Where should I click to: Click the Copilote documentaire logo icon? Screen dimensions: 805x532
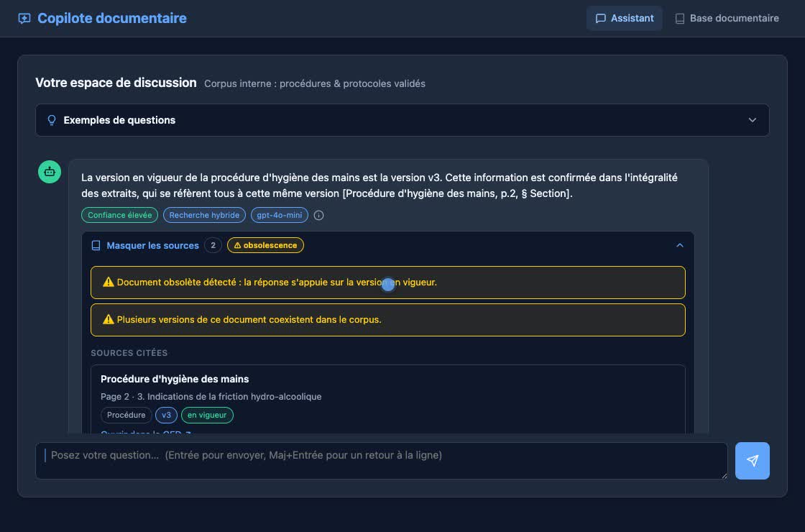(24, 19)
